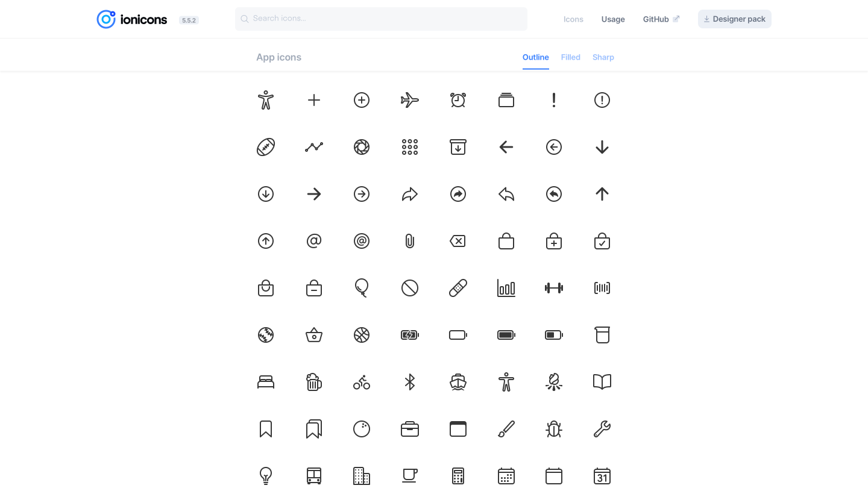The width and height of the screenshot is (868, 494).
Task: Pick the circled share-forward arrow icon
Action: click(x=458, y=194)
